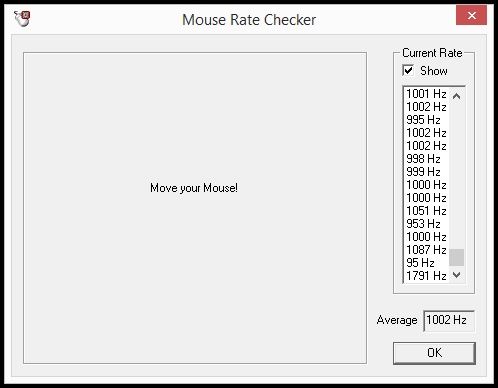The width and height of the screenshot is (498, 388).
Task: Select the 95 Hz entry
Action: pyautogui.click(x=426, y=263)
